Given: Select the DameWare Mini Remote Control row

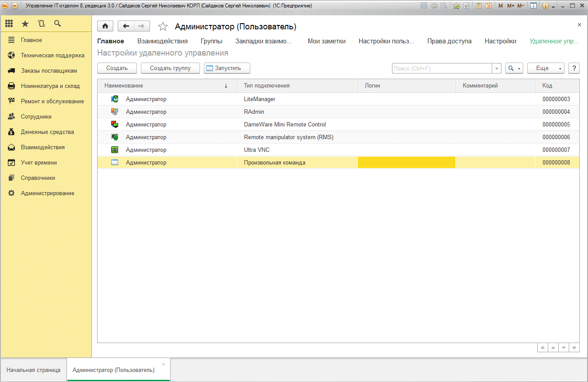Looking at the screenshot, I should point(285,124).
